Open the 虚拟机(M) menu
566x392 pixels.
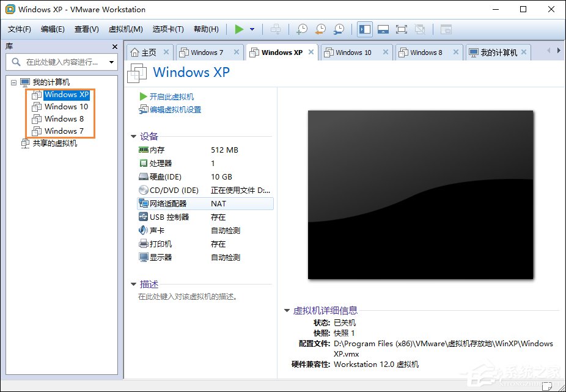(x=125, y=29)
